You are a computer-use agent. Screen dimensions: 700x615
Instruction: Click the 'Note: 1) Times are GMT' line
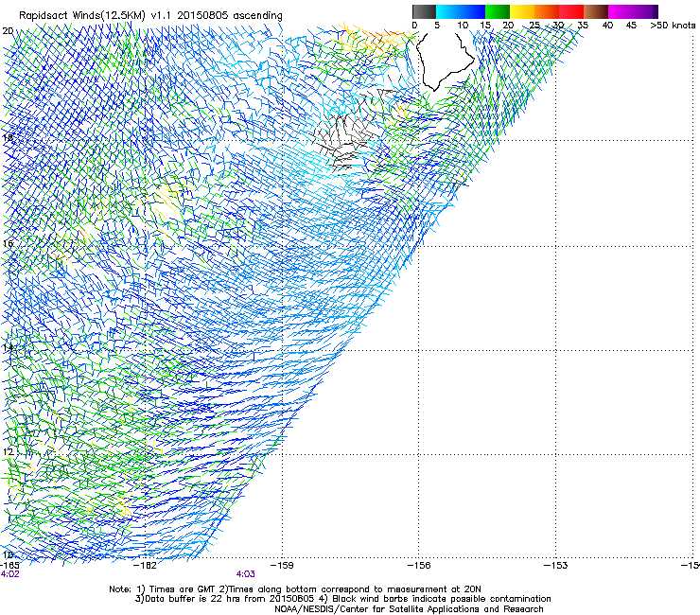pos(294,589)
